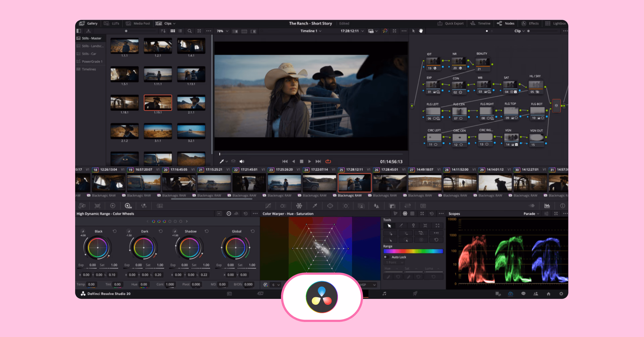Reset the Black zone wheel

[x=115, y=231]
